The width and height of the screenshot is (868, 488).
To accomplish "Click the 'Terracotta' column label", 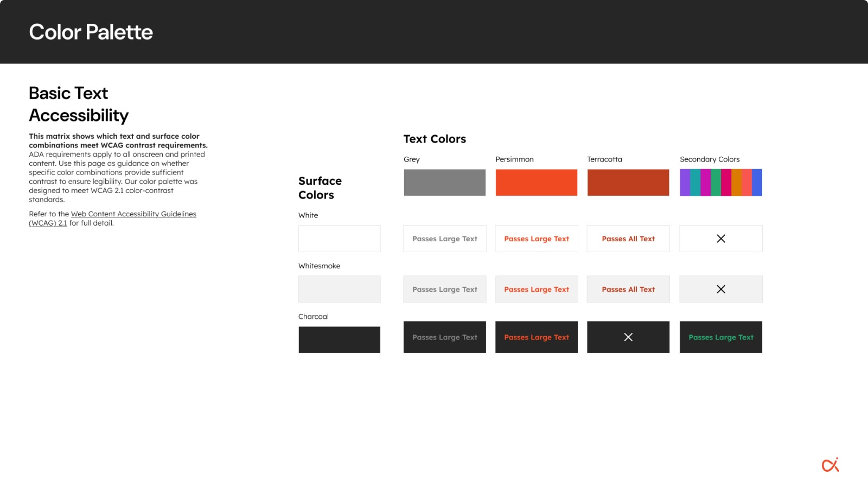I will pyautogui.click(x=604, y=159).
